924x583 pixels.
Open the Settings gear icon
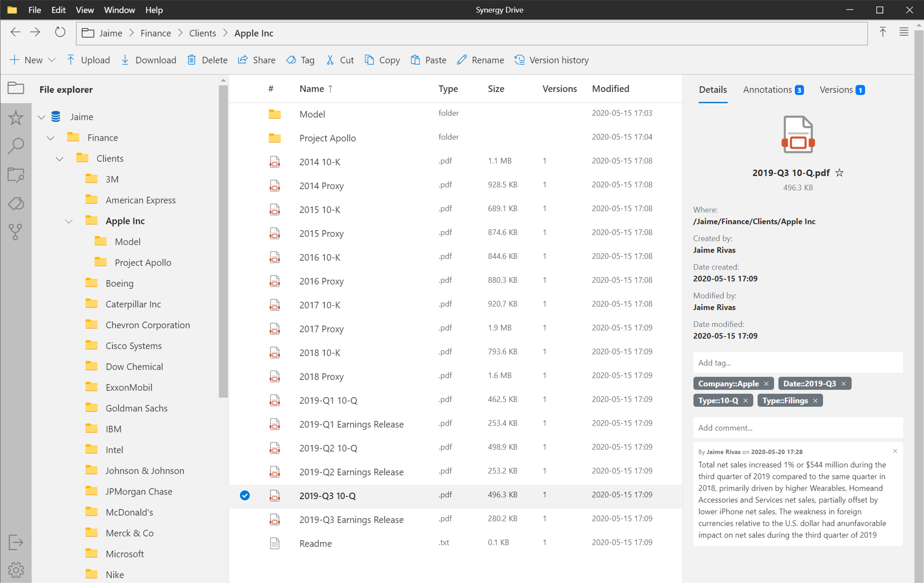click(16, 570)
